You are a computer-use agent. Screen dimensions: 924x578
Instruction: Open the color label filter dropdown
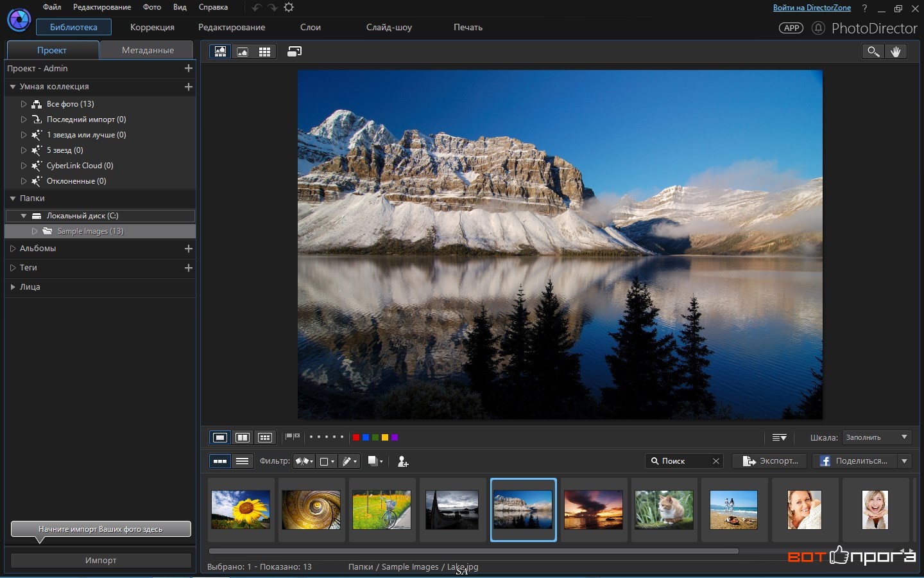point(327,461)
